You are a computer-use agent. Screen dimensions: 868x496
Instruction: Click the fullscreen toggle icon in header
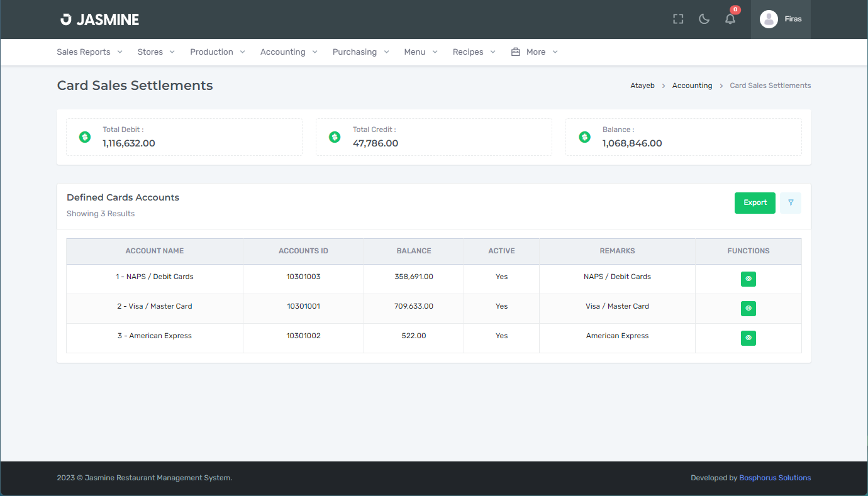click(678, 19)
